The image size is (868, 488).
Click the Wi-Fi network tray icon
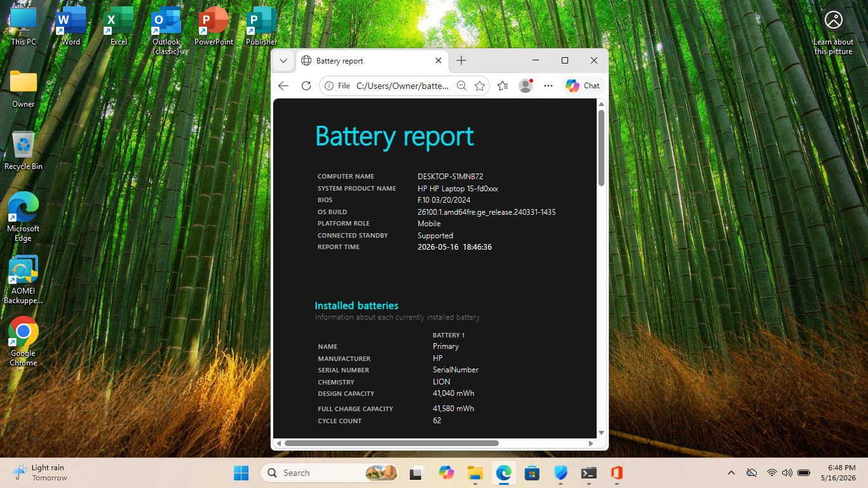(x=772, y=473)
